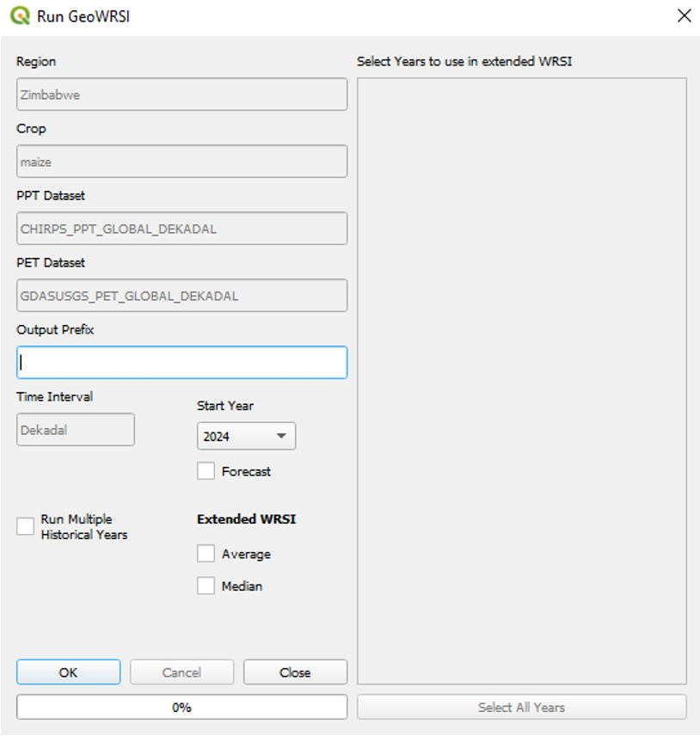Click the Select All Years button
The width and height of the screenshot is (700, 736).
click(521, 707)
